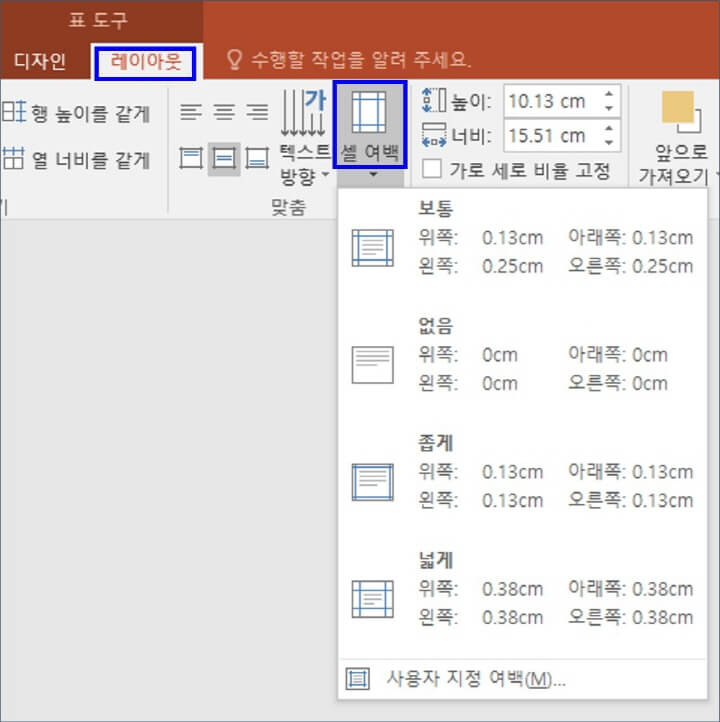Open 사용자 지정 여백(M)... option
The width and height of the screenshot is (720, 722).
(x=523, y=679)
